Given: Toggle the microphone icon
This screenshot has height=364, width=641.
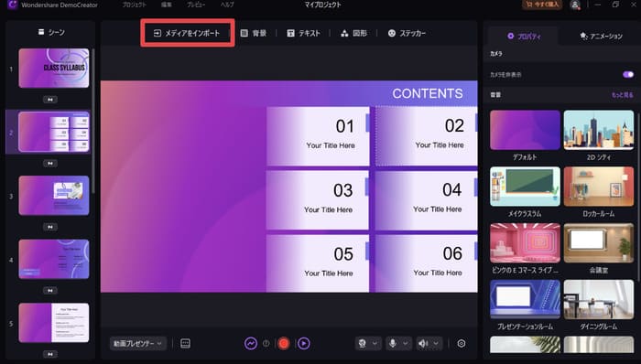Looking at the screenshot, I should click(x=393, y=344).
